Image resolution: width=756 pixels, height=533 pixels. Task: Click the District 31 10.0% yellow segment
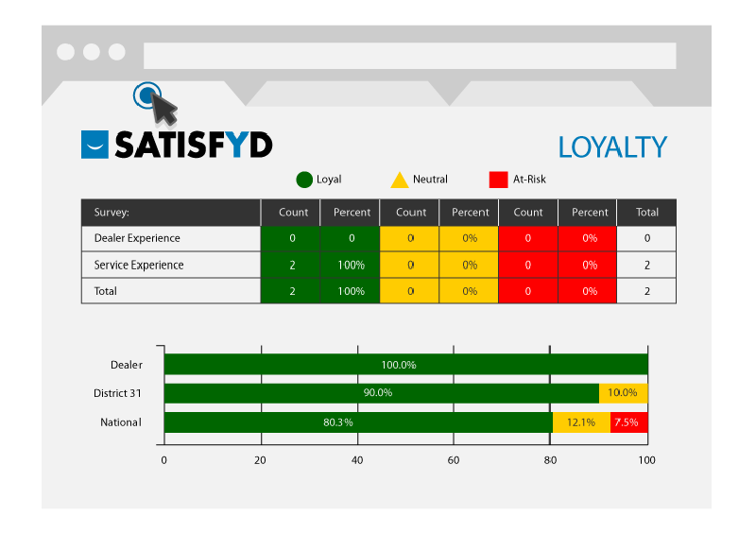coord(624,393)
